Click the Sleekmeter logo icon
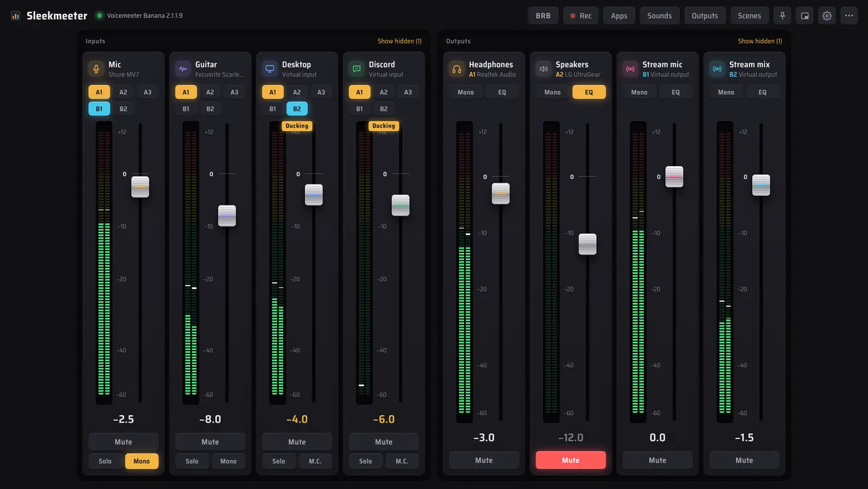 click(x=16, y=16)
